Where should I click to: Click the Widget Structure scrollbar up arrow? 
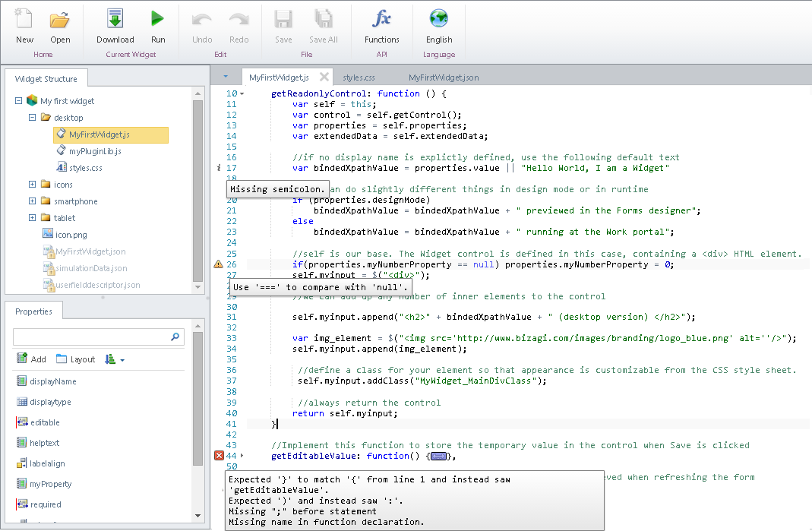(x=197, y=93)
